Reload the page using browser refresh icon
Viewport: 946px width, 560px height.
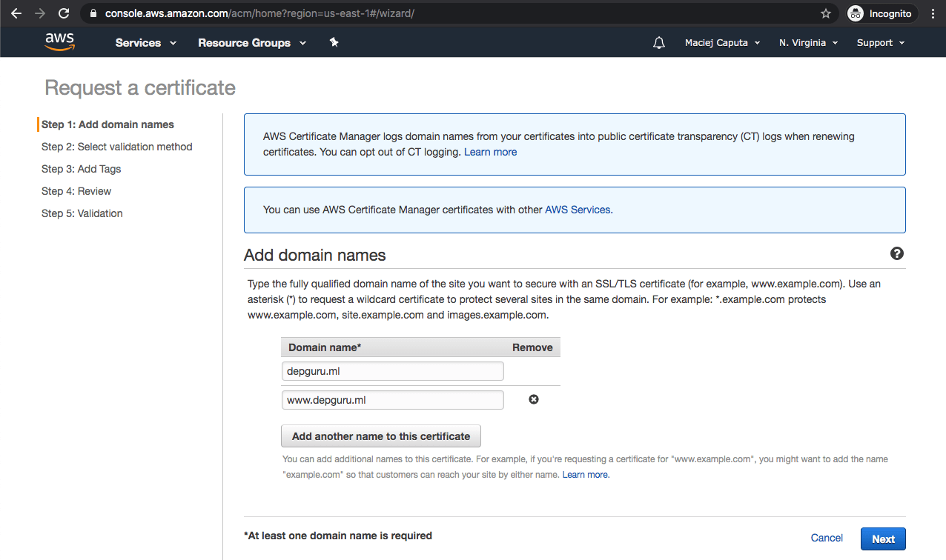(x=64, y=13)
